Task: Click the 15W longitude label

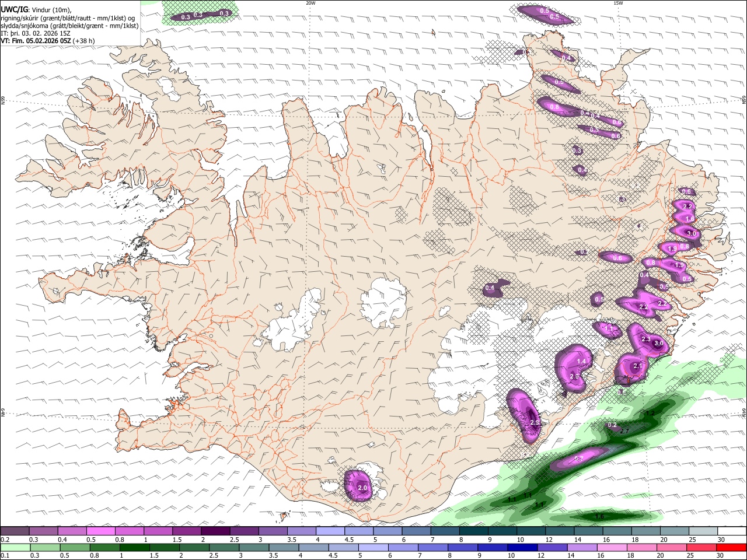Action: click(x=618, y=3)
